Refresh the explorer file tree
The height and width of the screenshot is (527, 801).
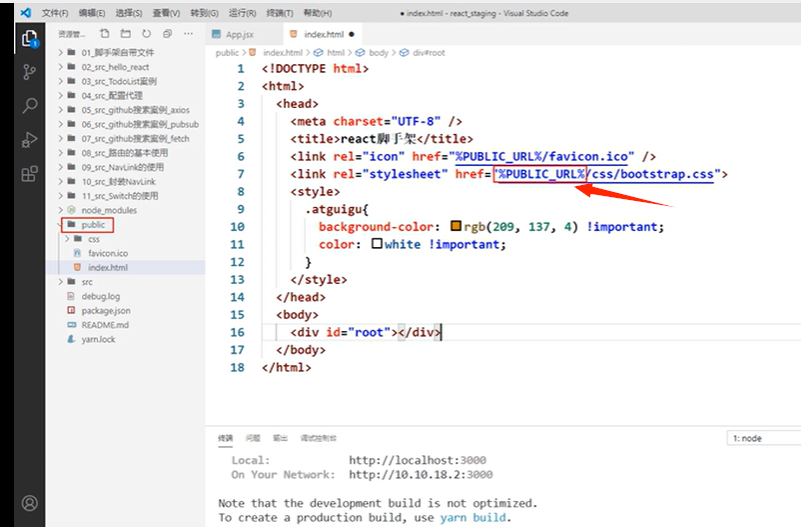[147, 34]
